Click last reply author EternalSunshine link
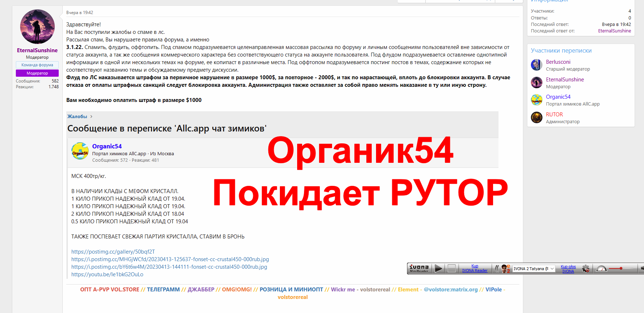Image resolution: width=644 pixels, height=313 pixels. tap(614, 31)
